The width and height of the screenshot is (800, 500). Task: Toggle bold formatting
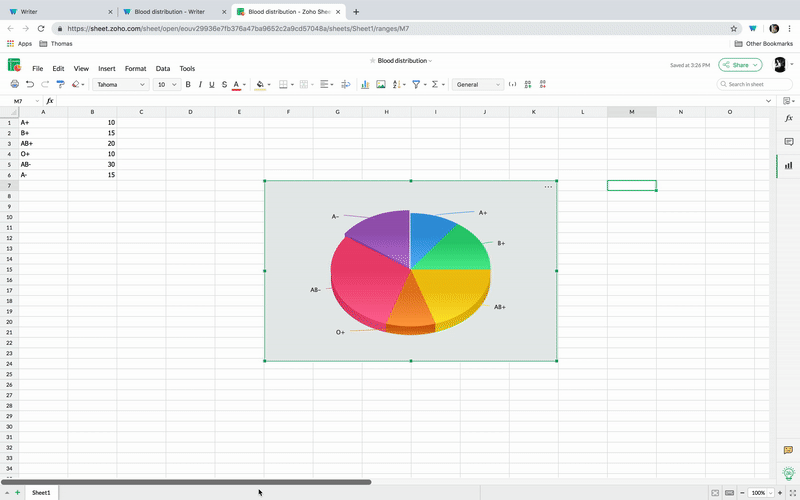point(188,85)
